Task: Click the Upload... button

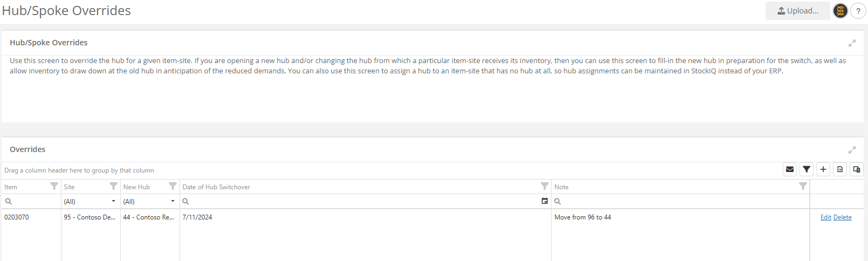Action: pos(798,11)
